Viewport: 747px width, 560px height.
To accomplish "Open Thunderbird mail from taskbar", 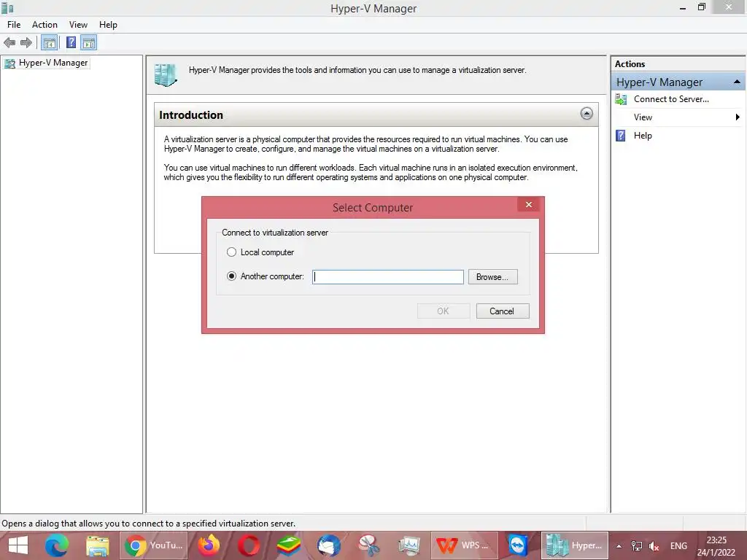I will 329,545.
